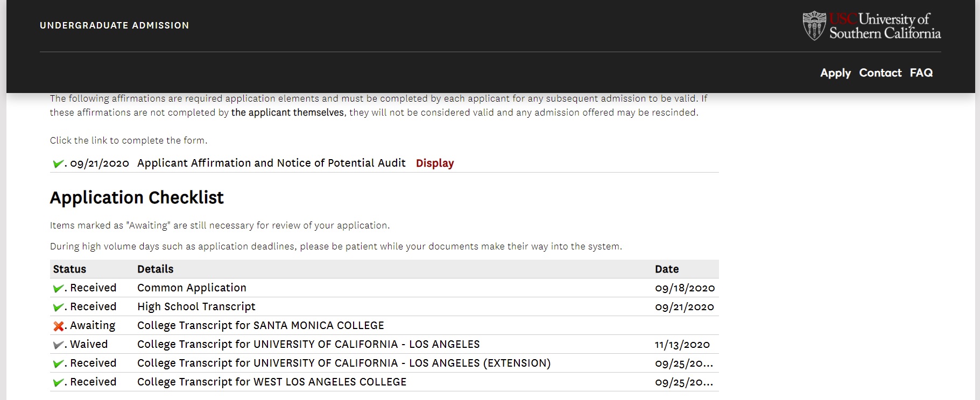Click the Details column header
Viewport: 980px width, 400px height.
click(x=155, y=269)
